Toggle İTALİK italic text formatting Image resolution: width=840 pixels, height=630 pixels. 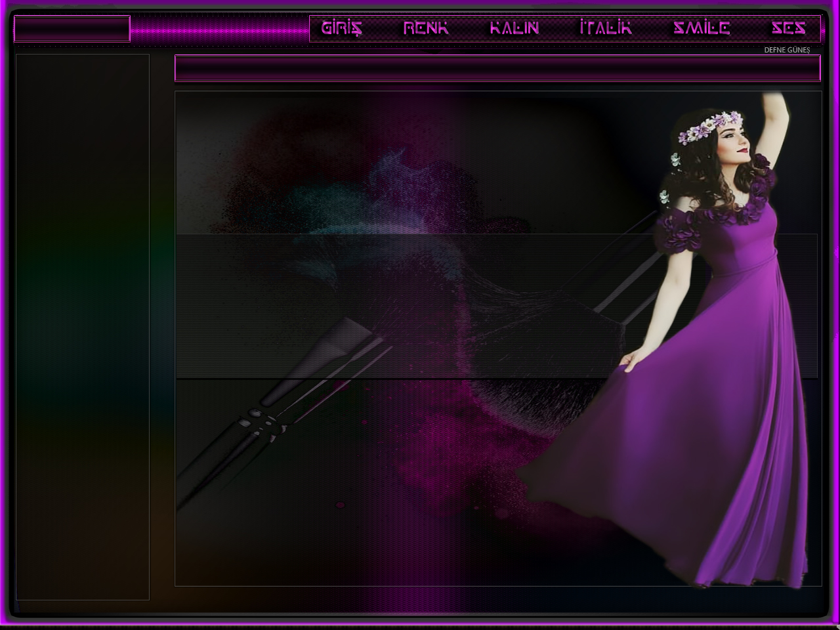pyautogui.click(x=606, y=28)
